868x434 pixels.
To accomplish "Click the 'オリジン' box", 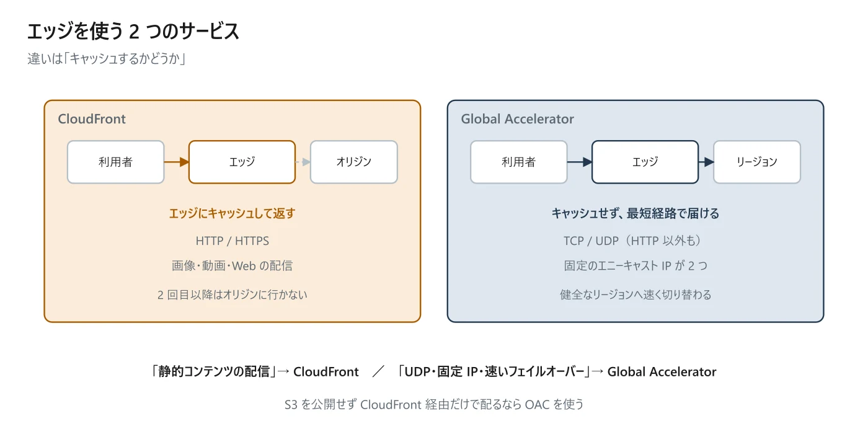I will coord(354,162).
